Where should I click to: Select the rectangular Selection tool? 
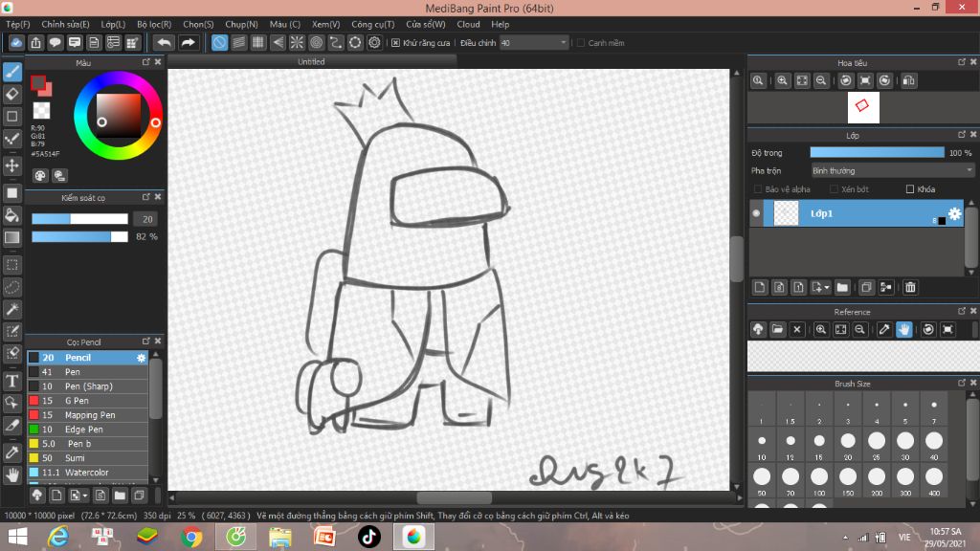(11, 265)
